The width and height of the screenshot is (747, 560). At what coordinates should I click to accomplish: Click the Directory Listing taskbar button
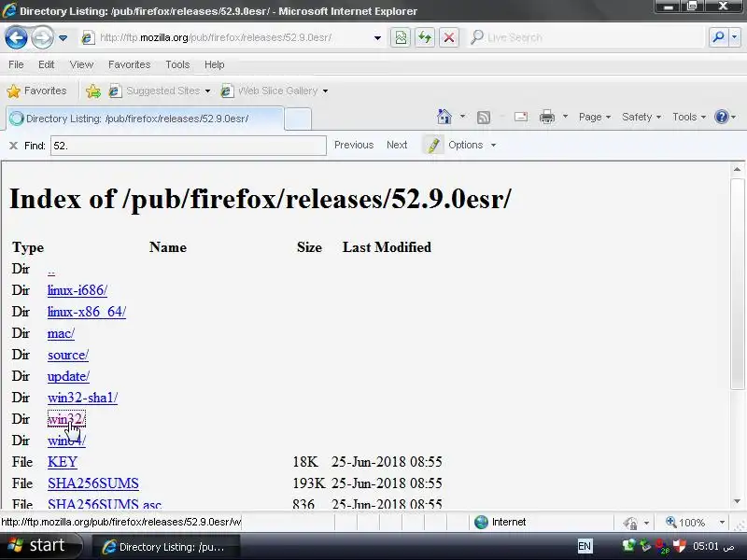pos(165,547)
